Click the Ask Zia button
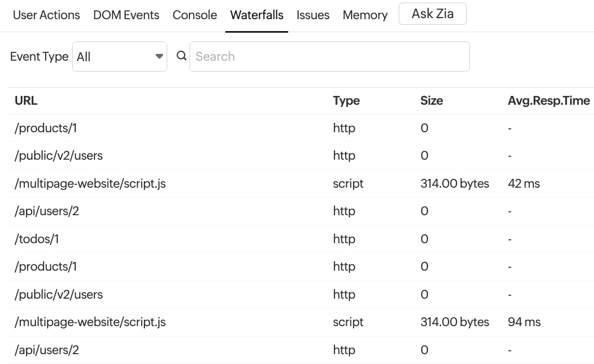The width and height of the screenshot is (594, 364). [x=433, y=13]
